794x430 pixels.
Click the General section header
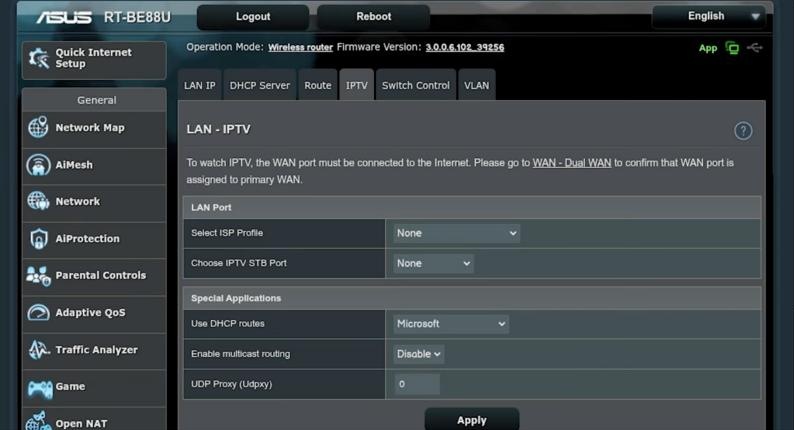click(96, 100)
